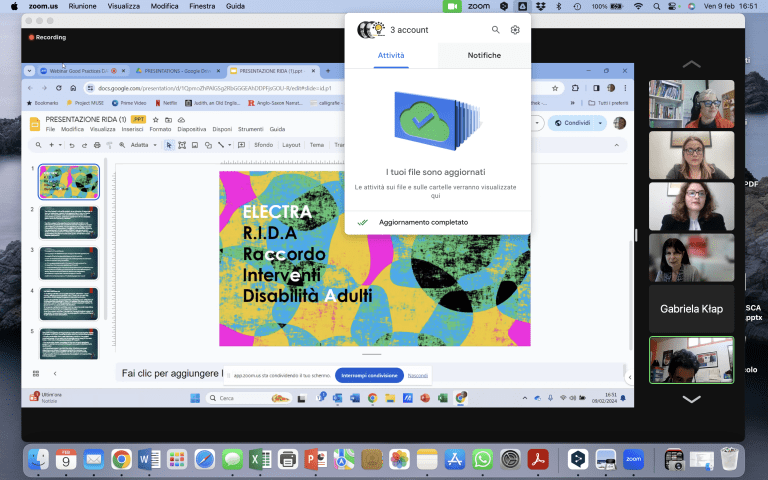Click the redo icon in Slides toolbar
768x480 pixels.
(84, 145)
